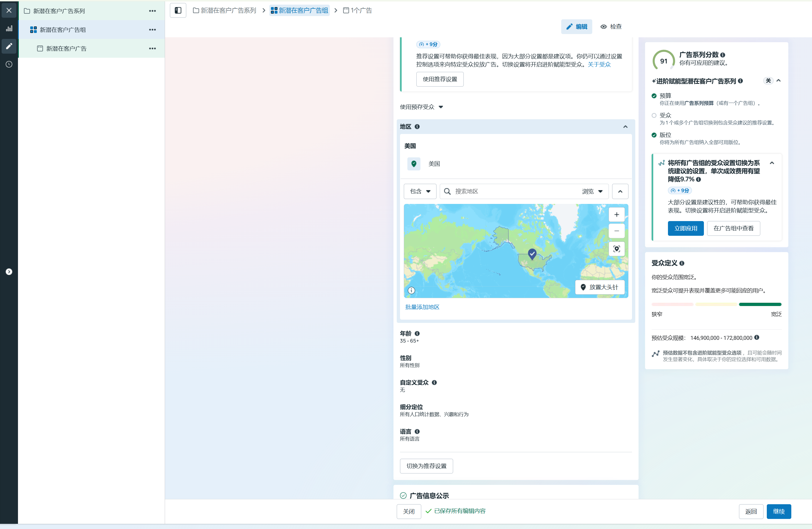812x529 pixels.
Task: Open the 包含 dropdown
Action: coord(420,191)
